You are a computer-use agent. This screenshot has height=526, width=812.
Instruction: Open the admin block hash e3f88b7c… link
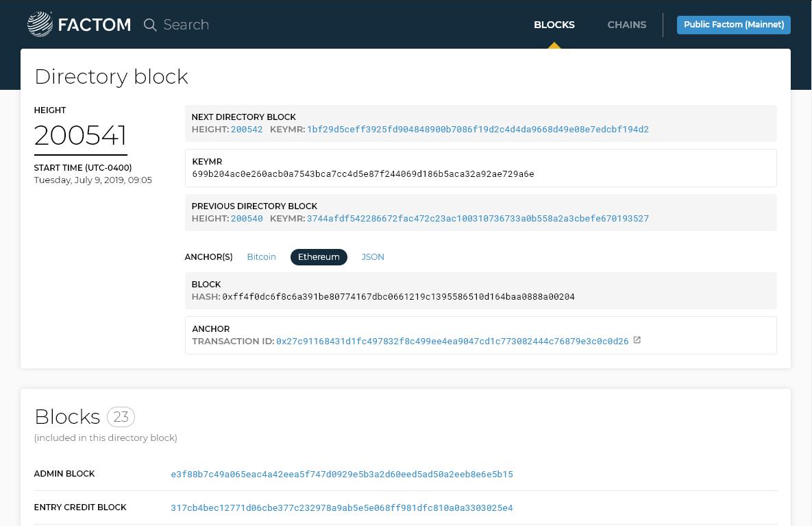point(342,474)
